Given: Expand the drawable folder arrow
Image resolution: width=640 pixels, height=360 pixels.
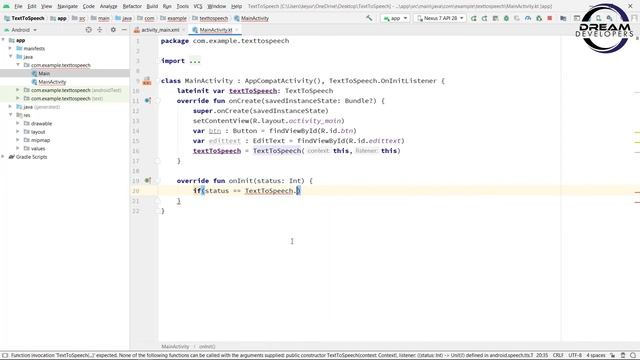Looking at the screenshot, I should point(18,123).
